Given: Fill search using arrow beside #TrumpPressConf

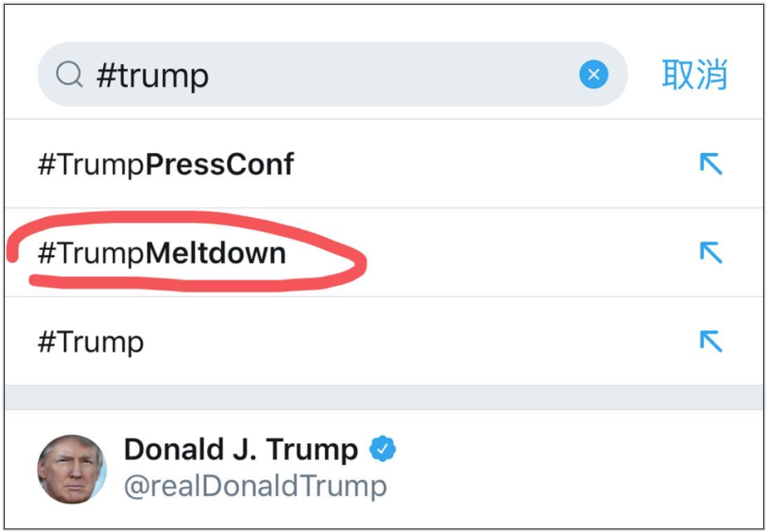Looking at the screenshot, I should [x=710, y=164].
